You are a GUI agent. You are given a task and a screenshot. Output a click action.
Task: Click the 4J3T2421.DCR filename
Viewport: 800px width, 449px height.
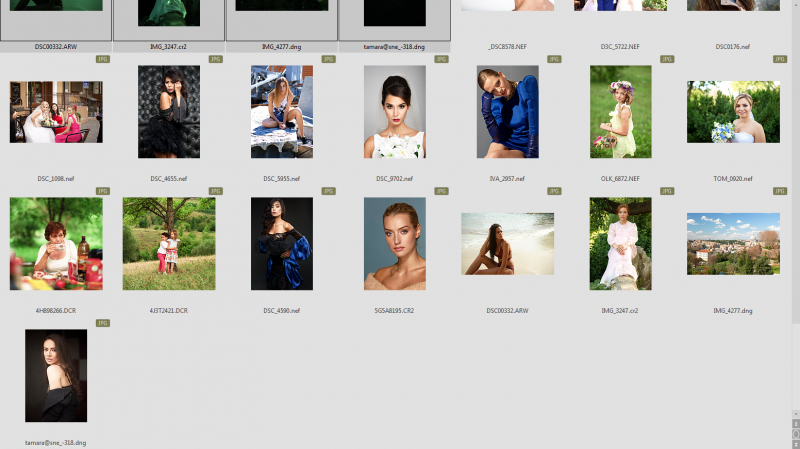[x=169, y=310]
